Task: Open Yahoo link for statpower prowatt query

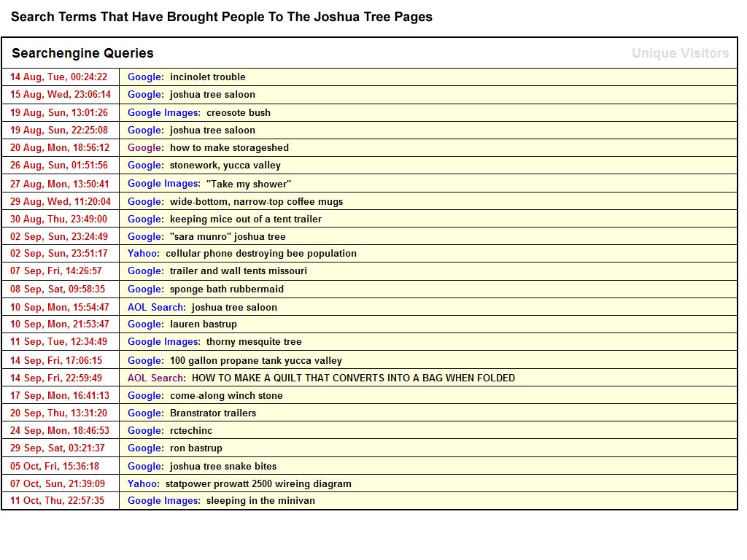Action: (142, 484)
